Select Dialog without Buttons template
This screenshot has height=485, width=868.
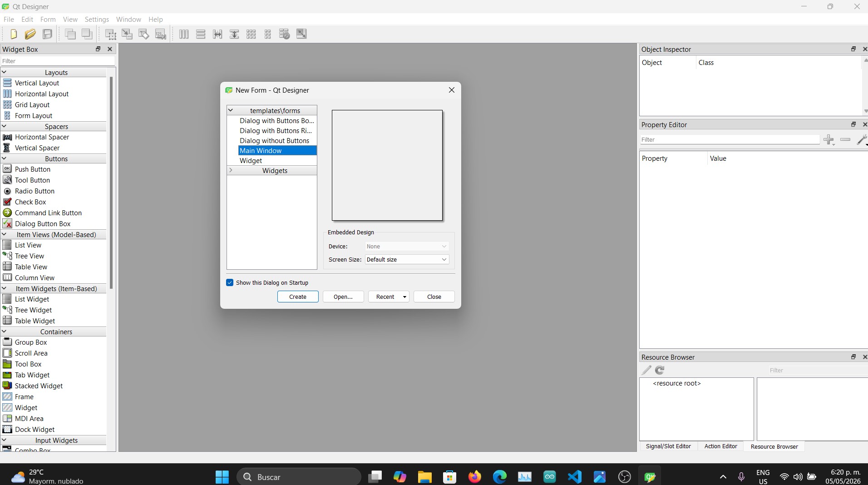(274, 141)
